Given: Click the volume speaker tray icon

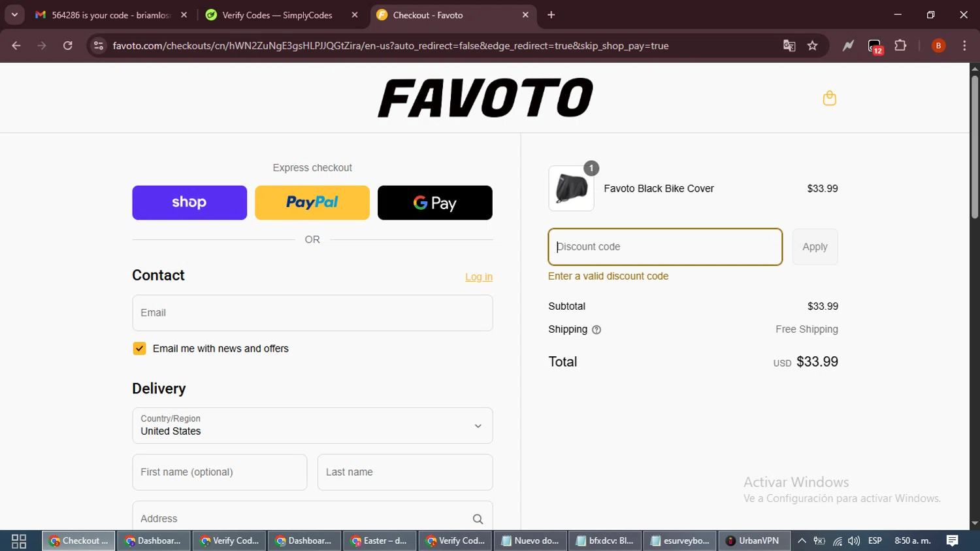Looking at the screenshot, I should pyautogui.click(x=854, y=541).
